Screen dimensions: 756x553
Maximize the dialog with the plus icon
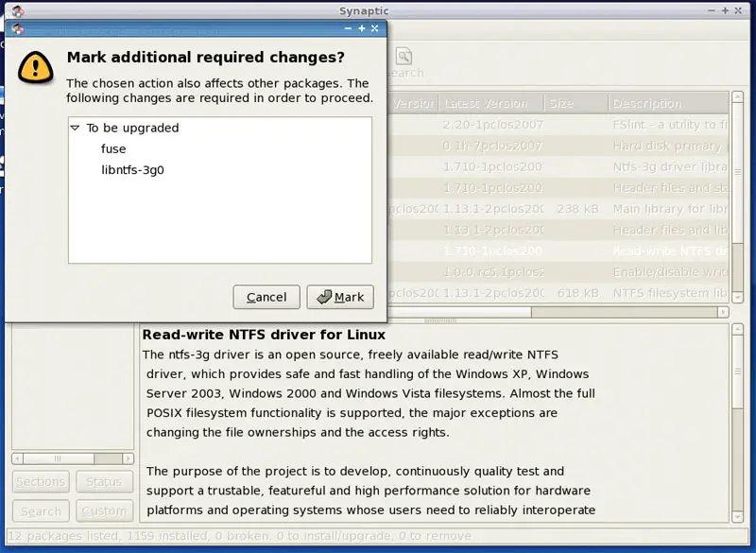[361, 28]
